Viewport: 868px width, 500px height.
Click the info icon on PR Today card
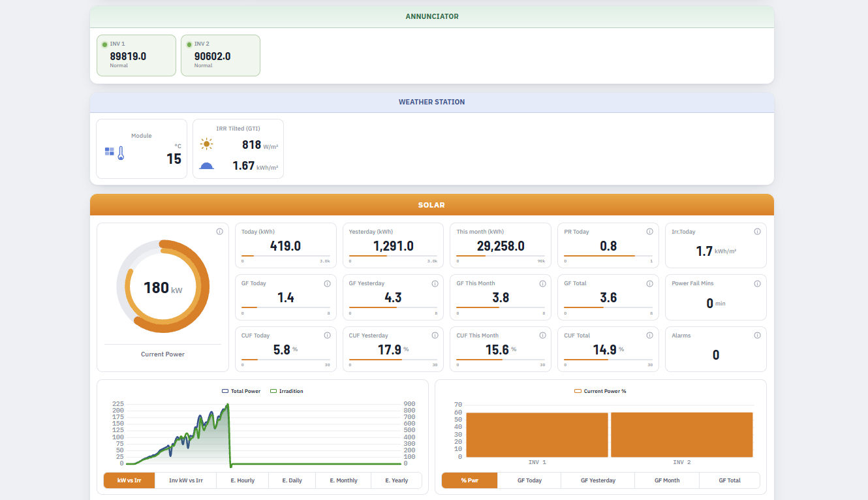649,232
